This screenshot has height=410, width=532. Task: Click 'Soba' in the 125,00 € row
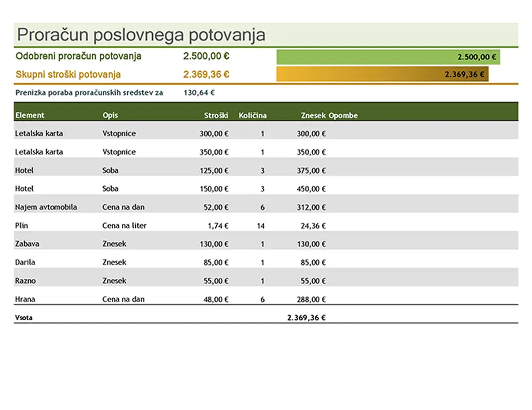point(111,170)
